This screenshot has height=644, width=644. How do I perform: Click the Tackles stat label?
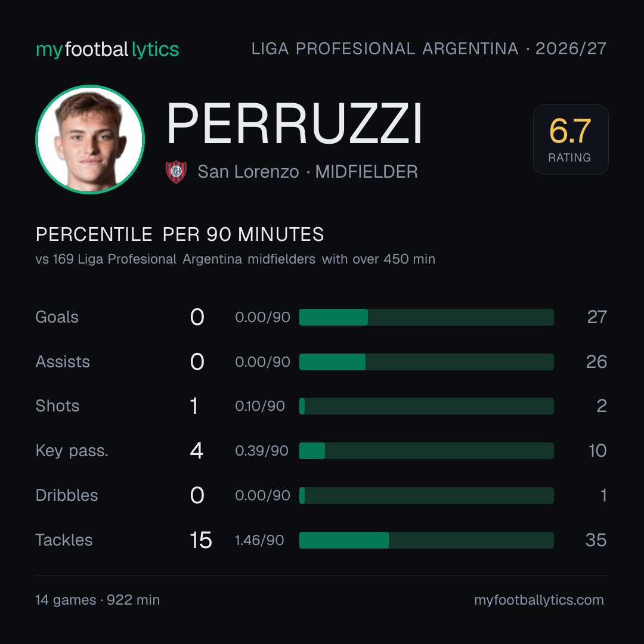tap(64, 540)
